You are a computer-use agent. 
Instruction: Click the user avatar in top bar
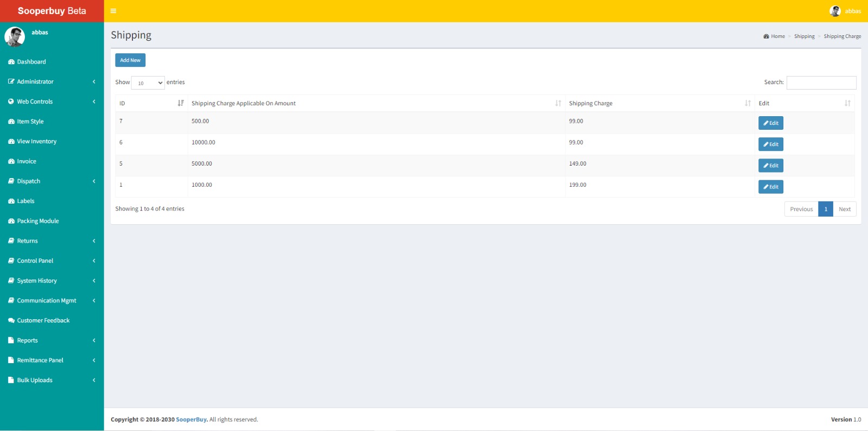(x=835, y=11)
